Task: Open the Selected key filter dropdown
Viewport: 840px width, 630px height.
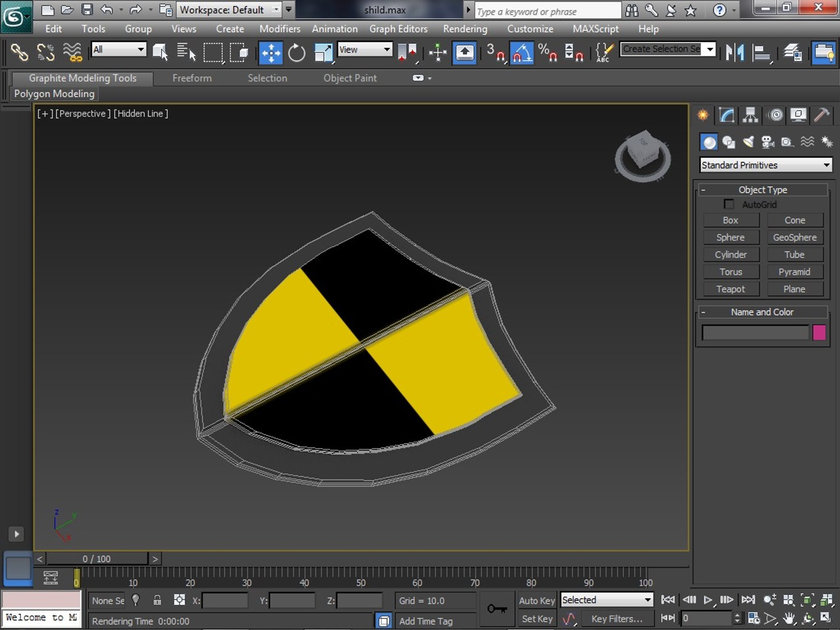Action: point(607,600)
